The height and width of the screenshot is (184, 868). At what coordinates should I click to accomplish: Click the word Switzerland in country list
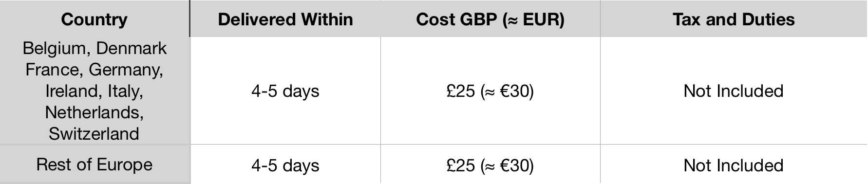[x=94, y=134]
